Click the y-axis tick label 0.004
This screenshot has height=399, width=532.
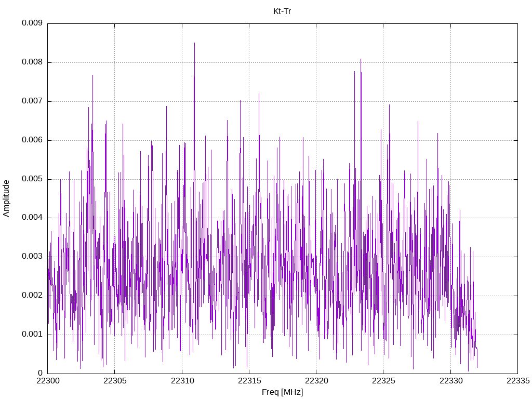coord(32,218)
